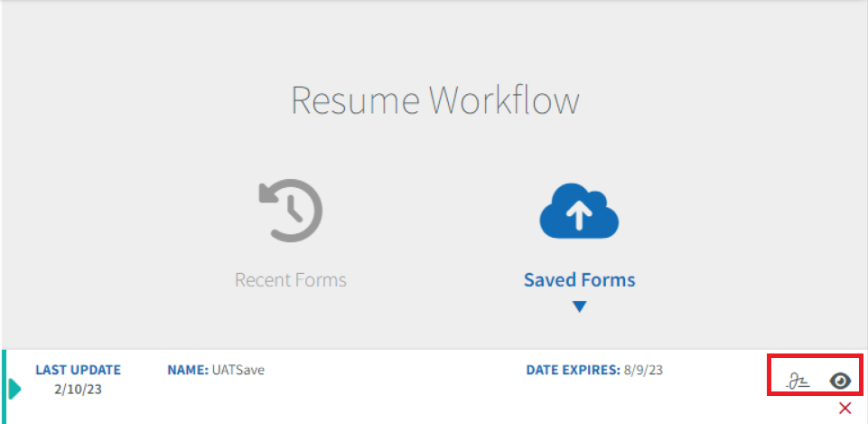Image resolution: width=868 pixels, height=424 pixels.
Task: Open the Recent Forms clock history icon
Action: pos(291,211)
